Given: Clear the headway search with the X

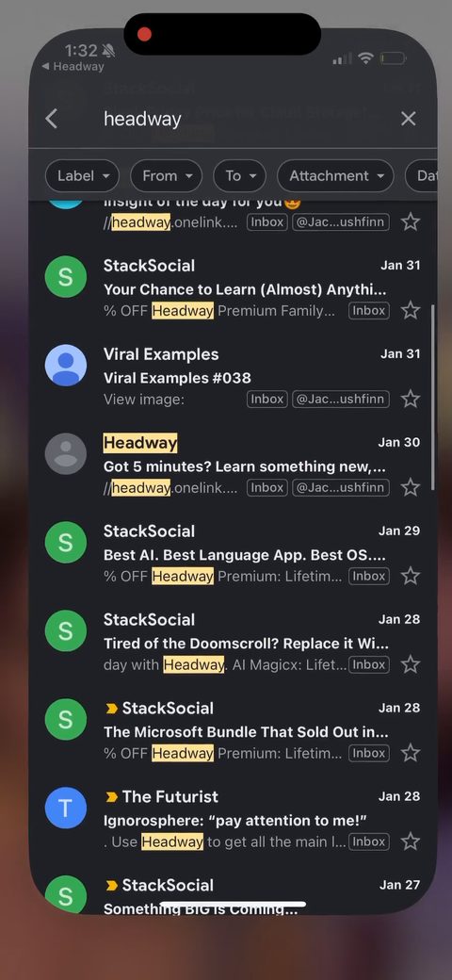Looking at the screenshot, I should pyautogui.click(x=409, y=119).
